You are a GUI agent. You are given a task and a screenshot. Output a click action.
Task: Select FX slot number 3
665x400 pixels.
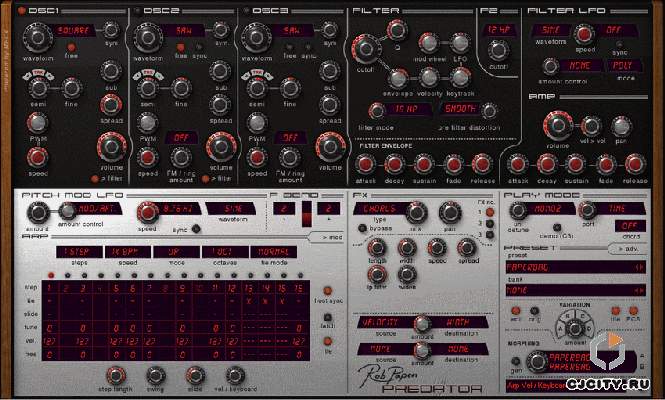click(x=490, y=234)
